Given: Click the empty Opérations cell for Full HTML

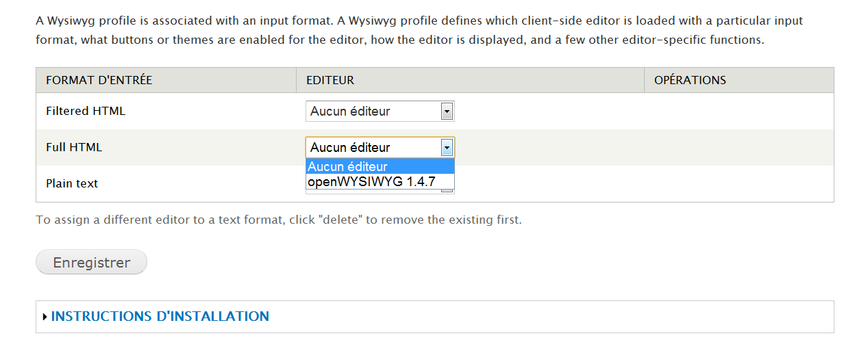Looking at the screenshot, I should 739,147.
